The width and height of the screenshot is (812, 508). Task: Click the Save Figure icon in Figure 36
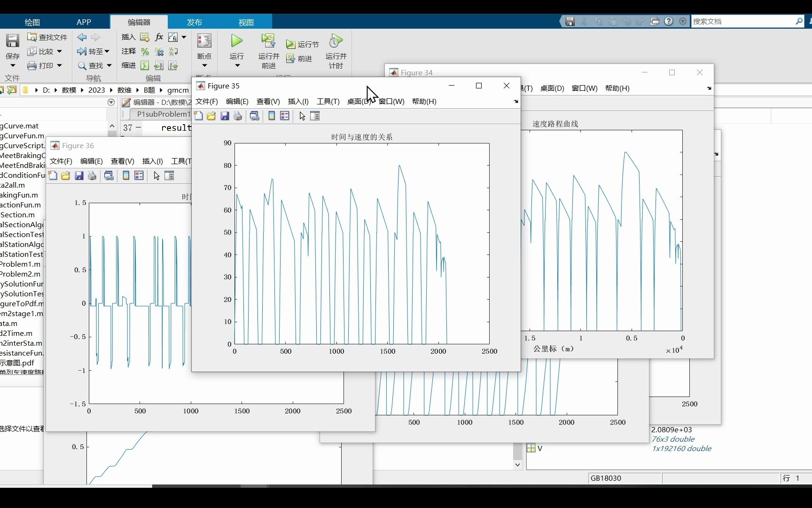click(79, 175)
